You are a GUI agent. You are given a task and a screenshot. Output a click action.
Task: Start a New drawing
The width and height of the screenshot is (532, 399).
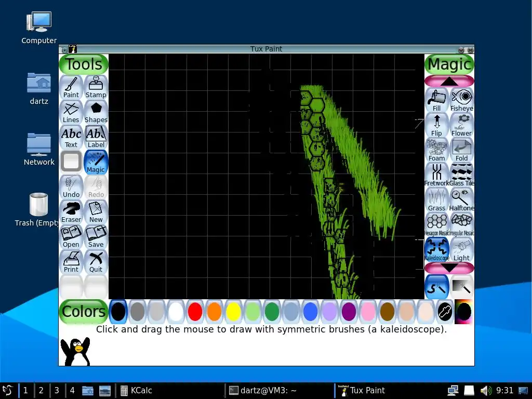(96, 212)
